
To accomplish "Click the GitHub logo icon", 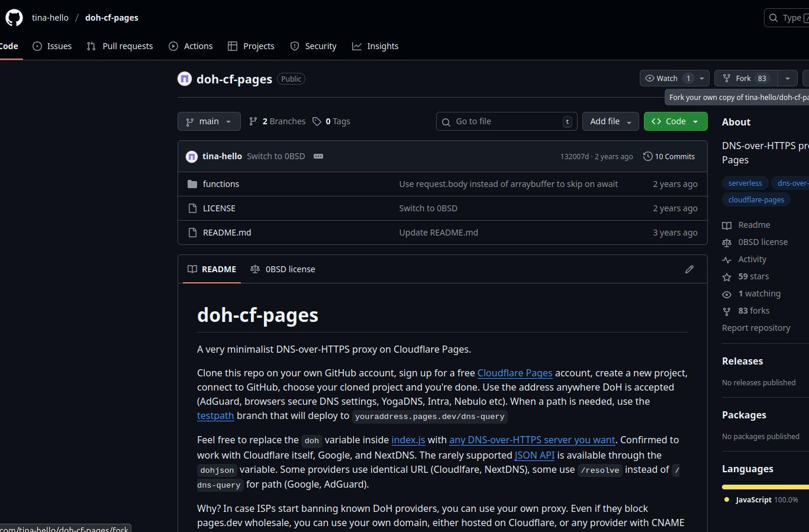I will pyautogui.click(x=14, y=18).
